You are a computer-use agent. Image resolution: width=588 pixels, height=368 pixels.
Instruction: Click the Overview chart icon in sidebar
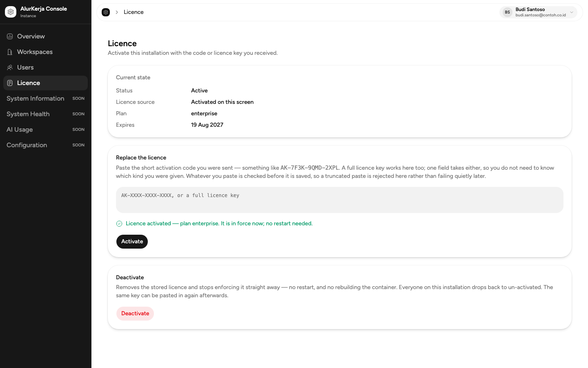point(10,36)
